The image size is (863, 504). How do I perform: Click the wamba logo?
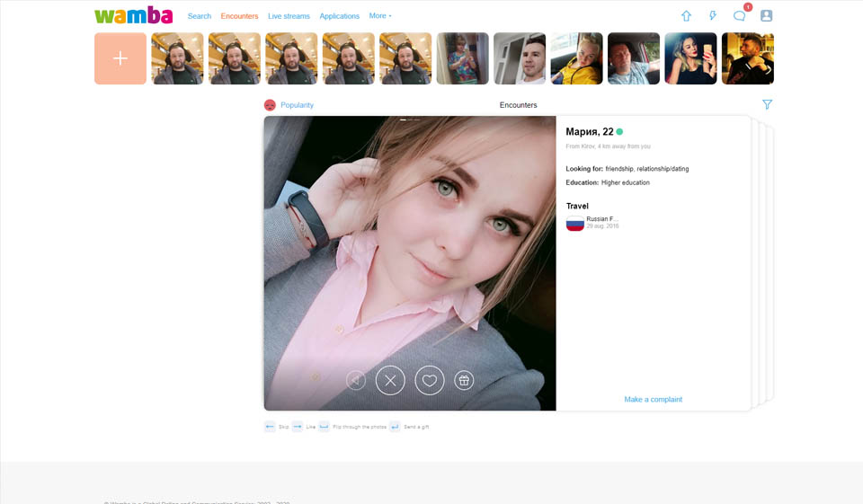point(133,16)
